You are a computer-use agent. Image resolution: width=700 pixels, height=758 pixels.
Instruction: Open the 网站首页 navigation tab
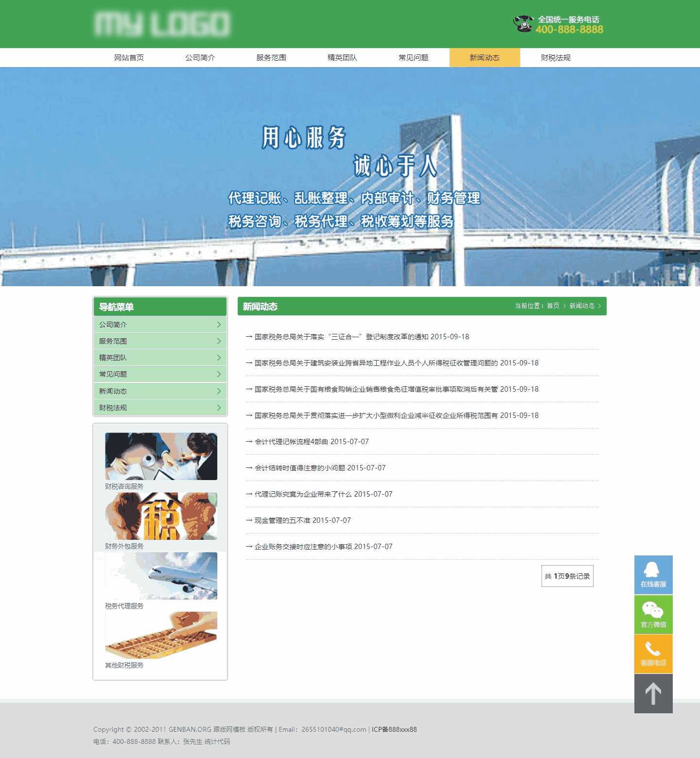coord(129,57)
